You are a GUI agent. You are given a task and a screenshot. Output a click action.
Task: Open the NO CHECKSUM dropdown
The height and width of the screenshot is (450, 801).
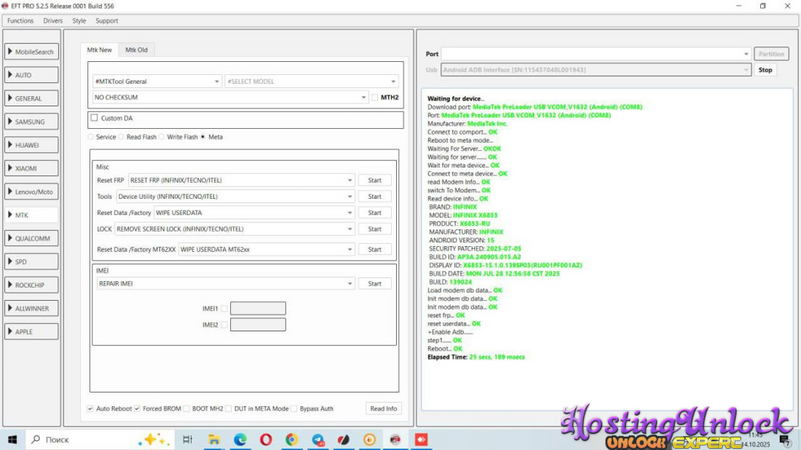coord(230,98)
